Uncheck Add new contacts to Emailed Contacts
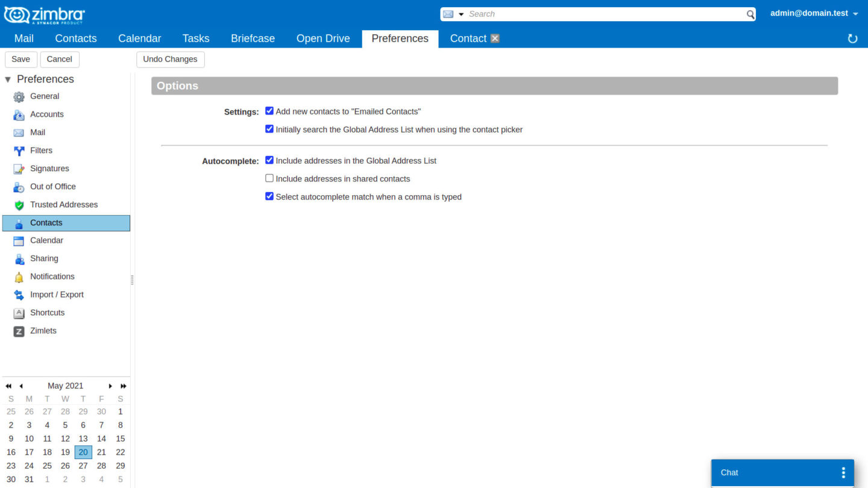The height and width of the screenshot is (488, 868). 269,110
